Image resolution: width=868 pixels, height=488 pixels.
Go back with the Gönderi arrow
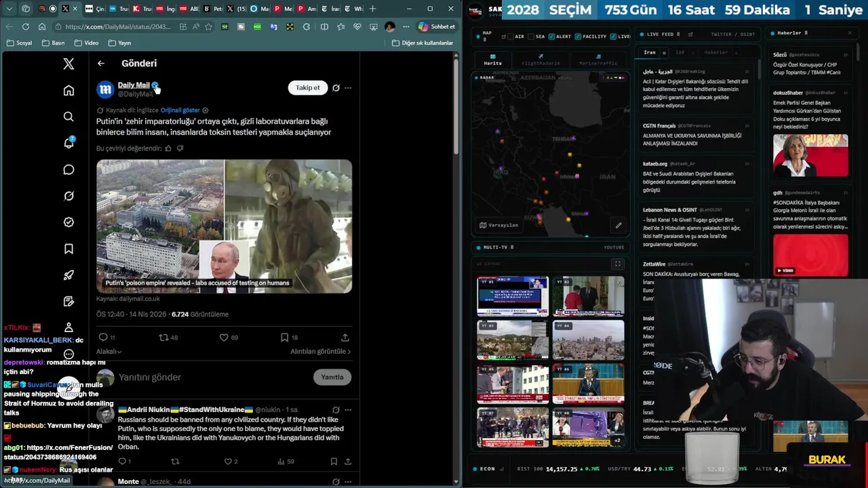(x=100, y=63)
